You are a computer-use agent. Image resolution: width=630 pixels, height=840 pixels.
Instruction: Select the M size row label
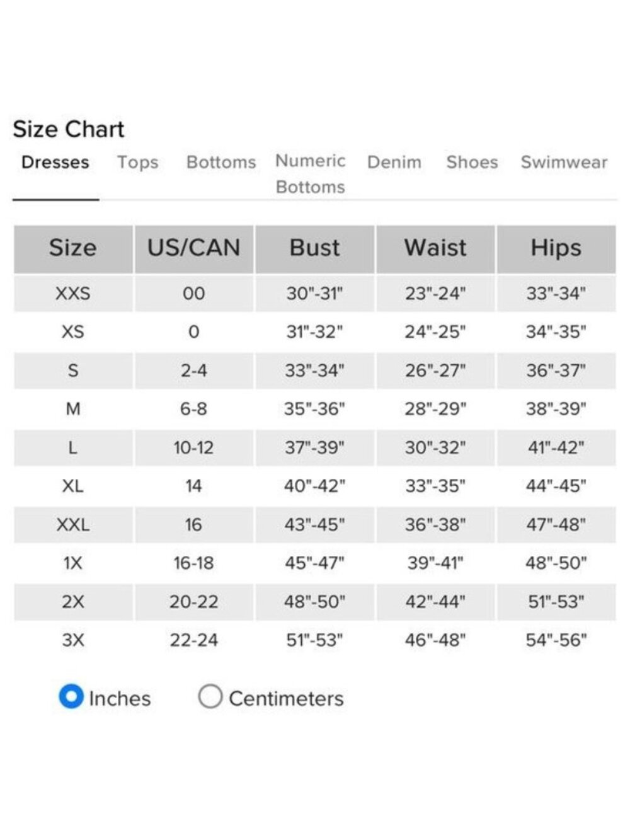[x=73, y=409]
